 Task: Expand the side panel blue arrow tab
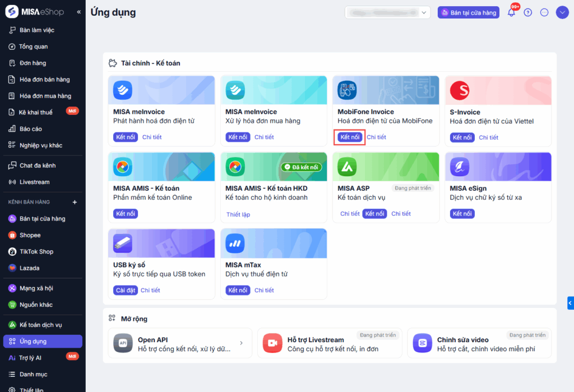570,303
